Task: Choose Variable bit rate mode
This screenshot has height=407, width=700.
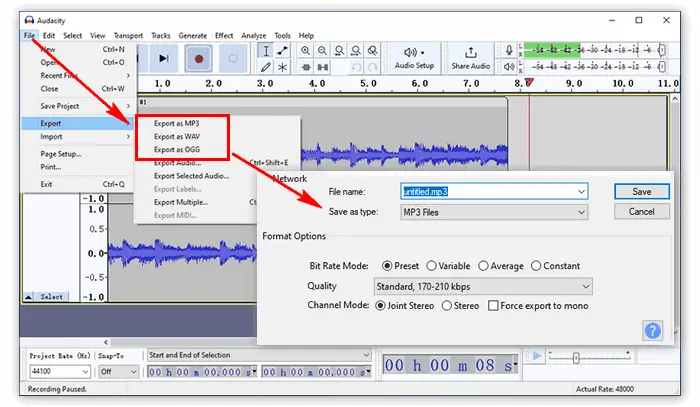Action: point(431,266)
